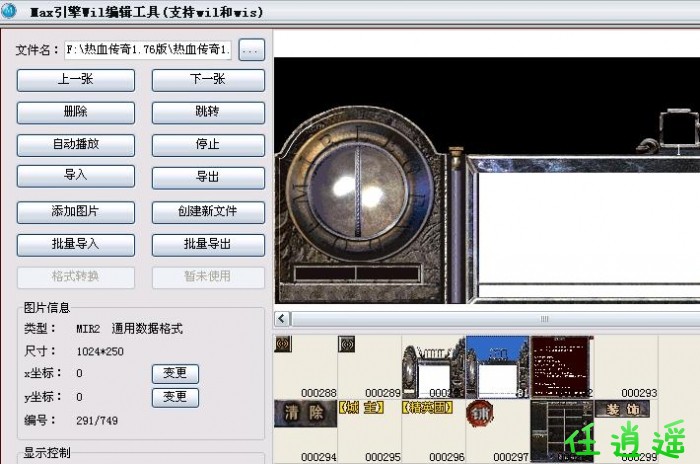
Task: Click the 显示控制 group label
Action: [x=47, y=453]
